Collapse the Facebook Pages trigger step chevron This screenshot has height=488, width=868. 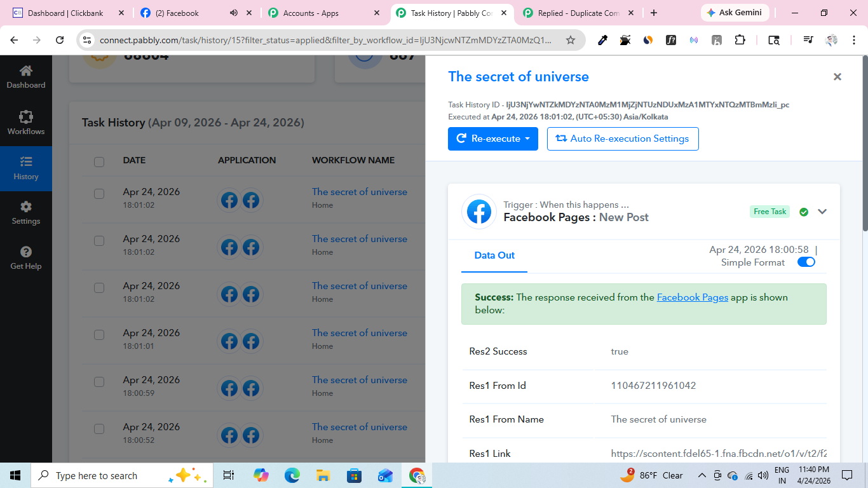(x=822, y=212)
